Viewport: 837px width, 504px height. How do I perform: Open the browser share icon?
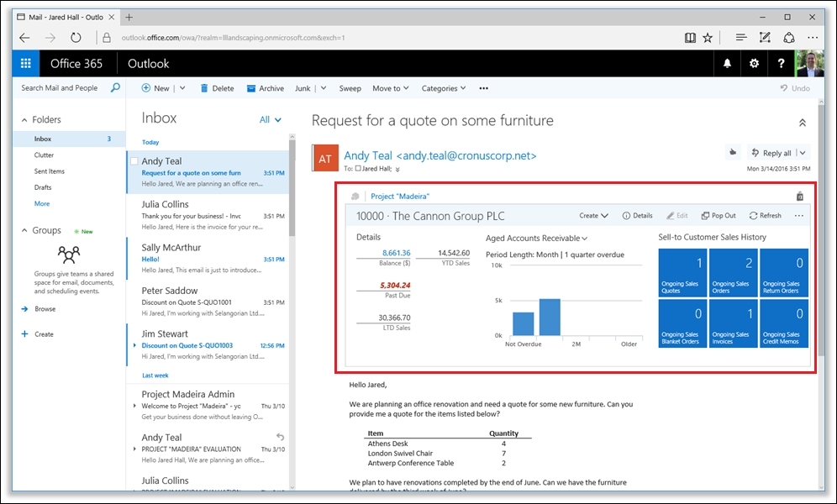click(788, 37)
